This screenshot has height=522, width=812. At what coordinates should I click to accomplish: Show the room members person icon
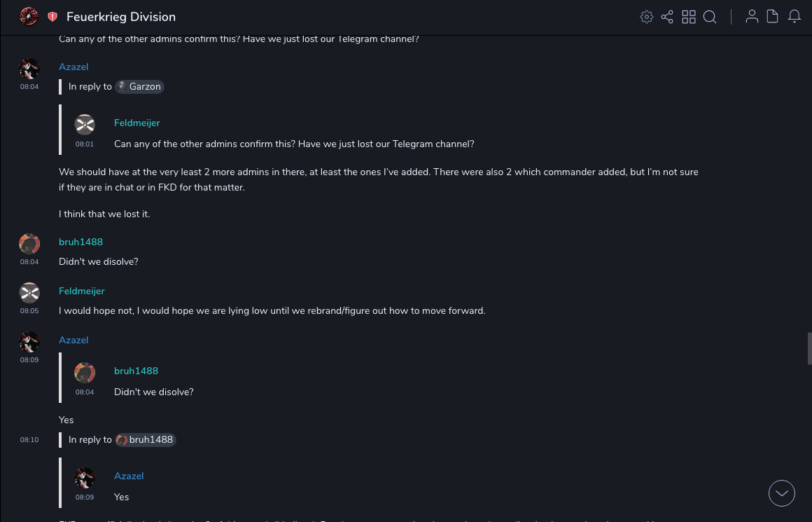[752, 17]
